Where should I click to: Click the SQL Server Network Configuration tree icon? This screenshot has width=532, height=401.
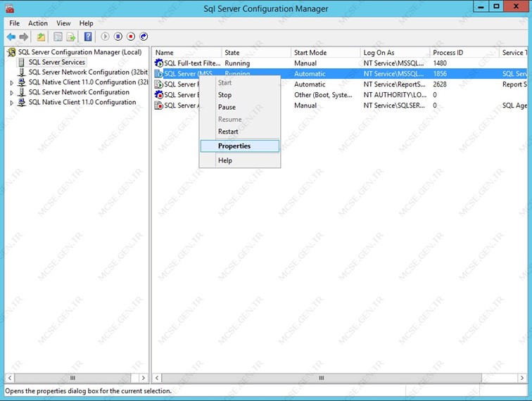click(22, 92)
